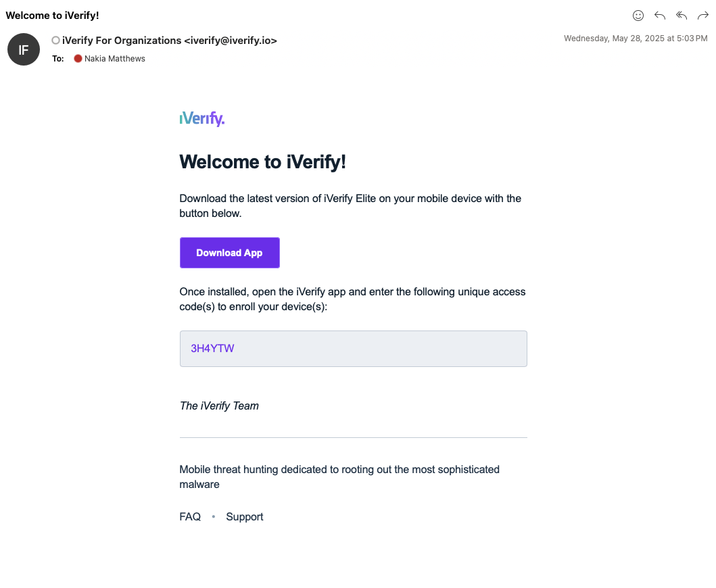Click the Reply arrow icon
The image size is (716, 588).
point(660,16)
